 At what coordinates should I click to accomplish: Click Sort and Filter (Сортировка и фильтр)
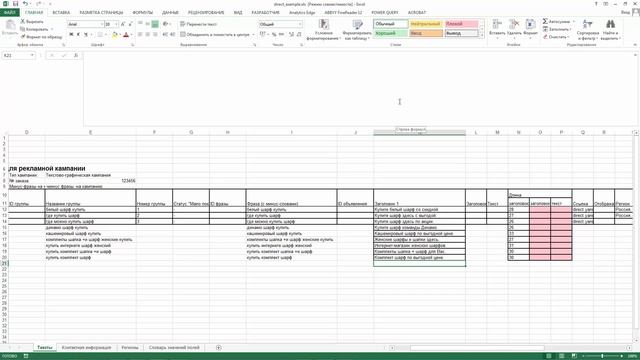(588, 29)
